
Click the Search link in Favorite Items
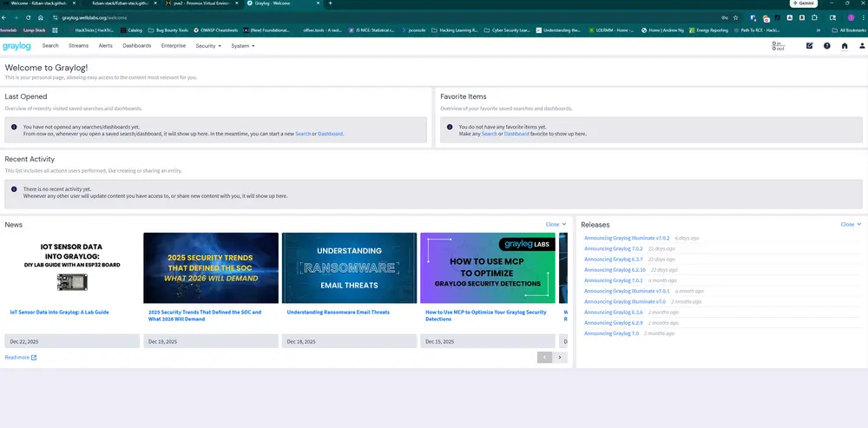490,134
